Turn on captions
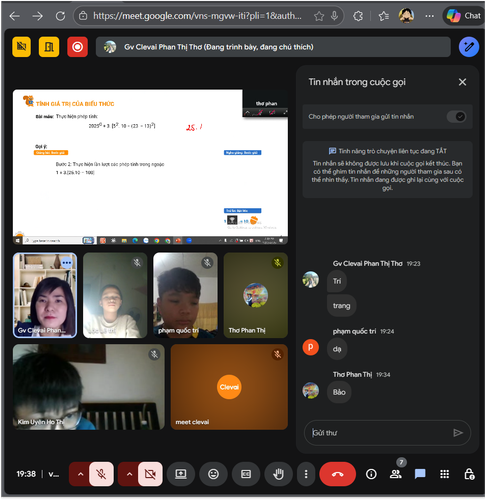486x500 pixels. coord(246,474)
